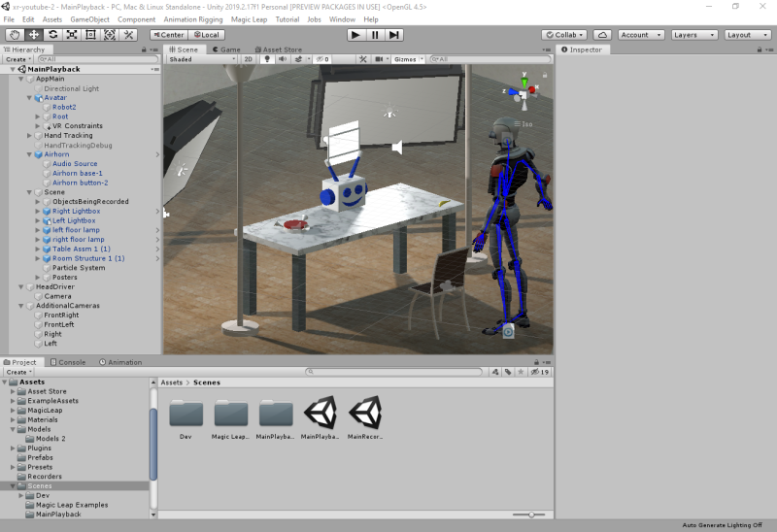This screenshot has width=777, height=532.
Task: Toggle hidden packages visibility count
Action: (540, 372)
